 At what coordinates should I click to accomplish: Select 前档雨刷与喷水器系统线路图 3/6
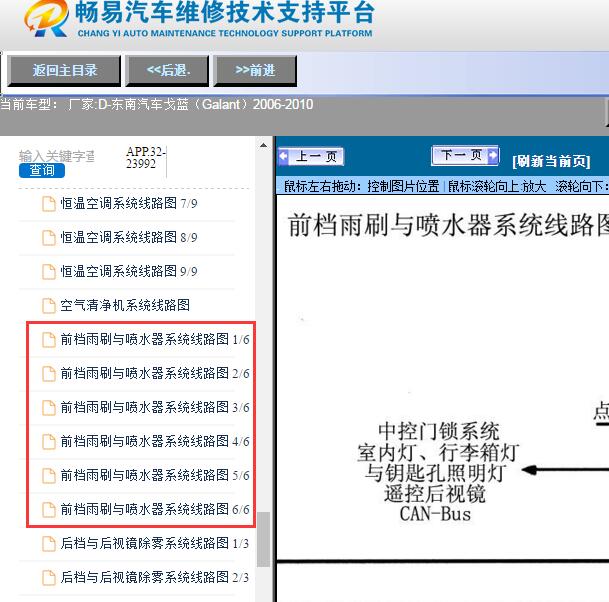(x=155, y=407)
